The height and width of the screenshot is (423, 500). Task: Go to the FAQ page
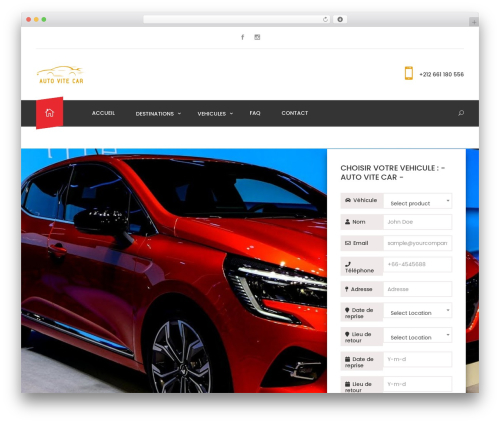coord(255,113)
